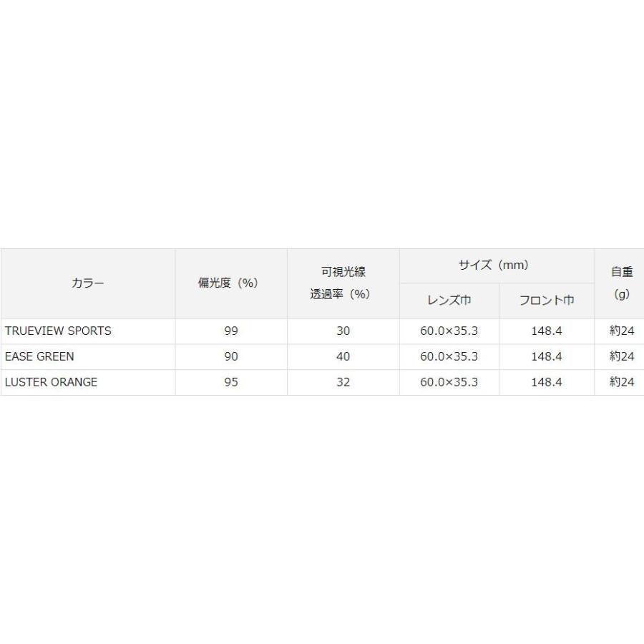Click the サイズ（mm） header cell

(494, 265)
